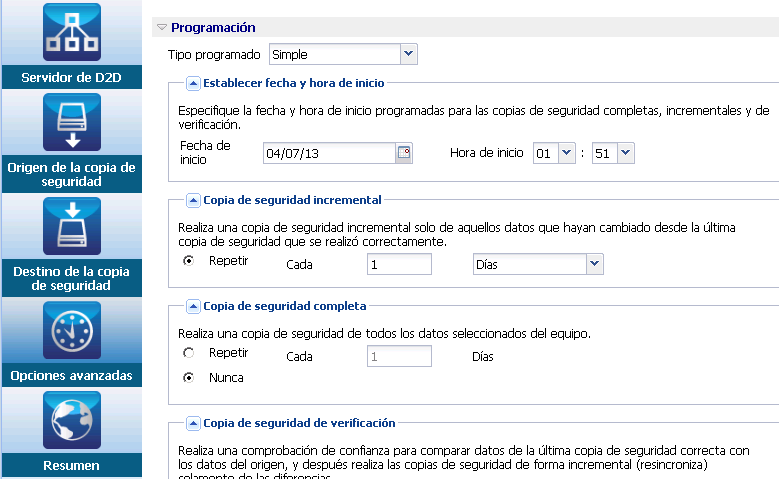Open the start hour dropdown
This screenshot has height=479, width=779.
coord(567,153)
